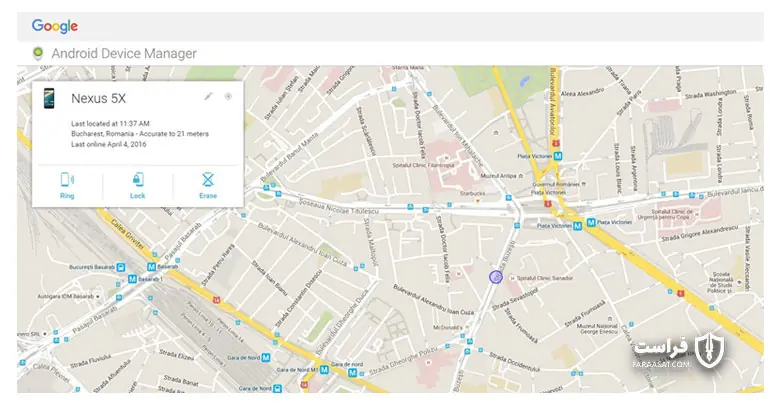Click the Strada Scărlătescu label
Screen dimensions: 780x405
pyautogui.click(x=365, y=131)
